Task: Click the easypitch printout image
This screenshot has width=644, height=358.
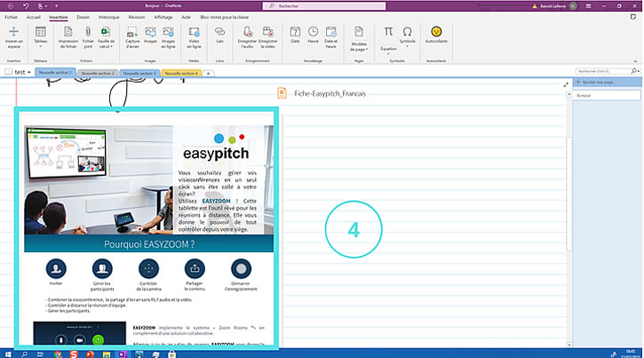Action: coord(147,228)
